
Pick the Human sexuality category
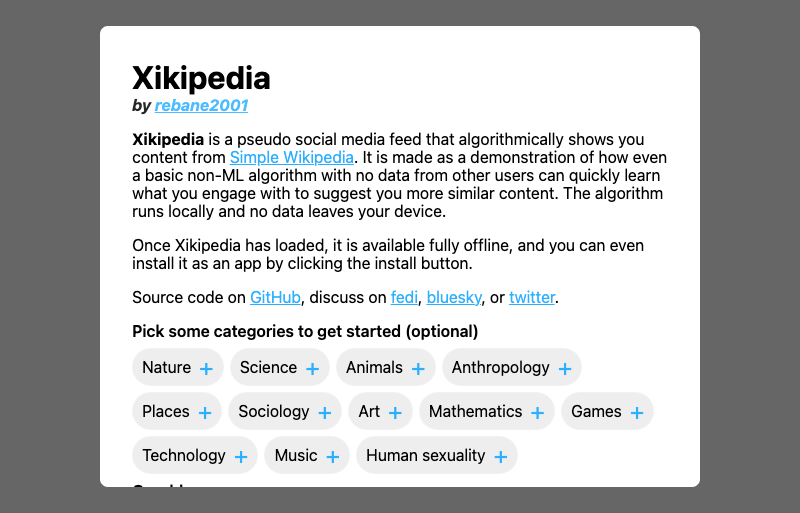coord(436,456)
